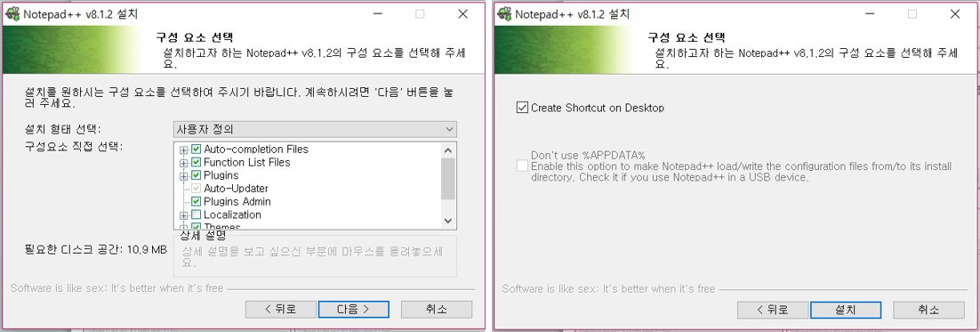Image resolution: width=980 pixels, height=332 pixels.
Task: Toggle the Themes component checkbox
Action: coord(196,227)
